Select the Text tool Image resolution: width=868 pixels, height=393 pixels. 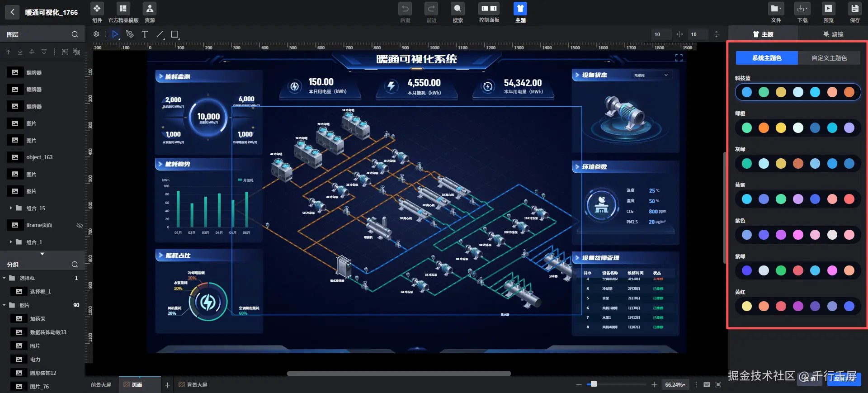tap(145, 34)
